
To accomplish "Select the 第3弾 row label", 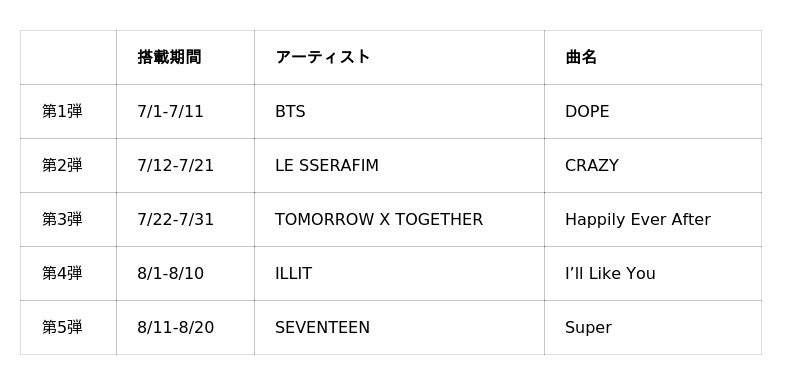I will pyautogui.click(x=62, y=219).
